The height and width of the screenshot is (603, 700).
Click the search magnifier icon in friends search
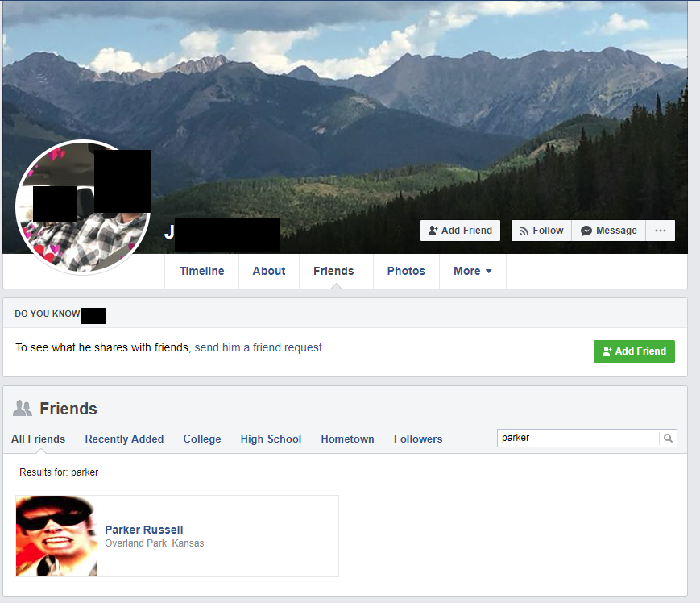(668, 439)
